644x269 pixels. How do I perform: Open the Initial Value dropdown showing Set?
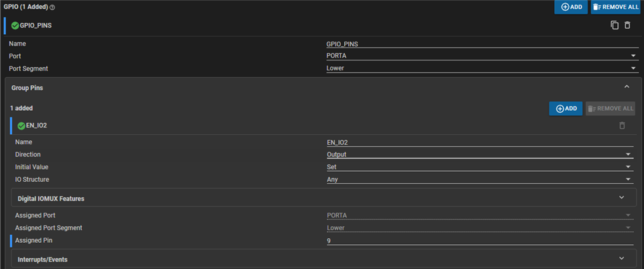coord(480,167)
